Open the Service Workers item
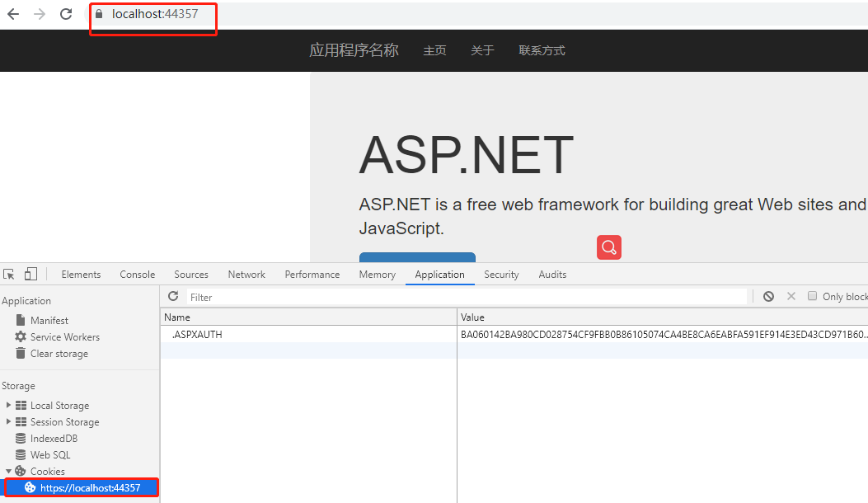 coord(65,336)
